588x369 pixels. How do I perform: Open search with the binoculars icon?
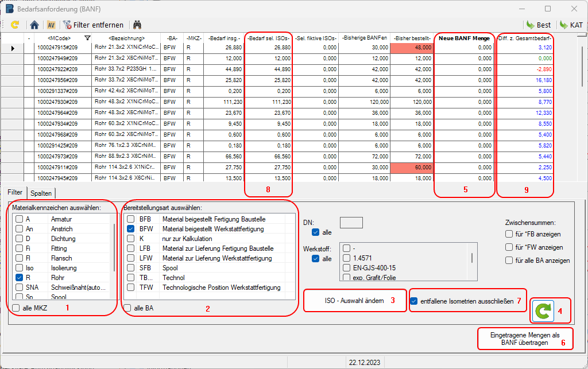pyautogui.click(x=137, y=25)
